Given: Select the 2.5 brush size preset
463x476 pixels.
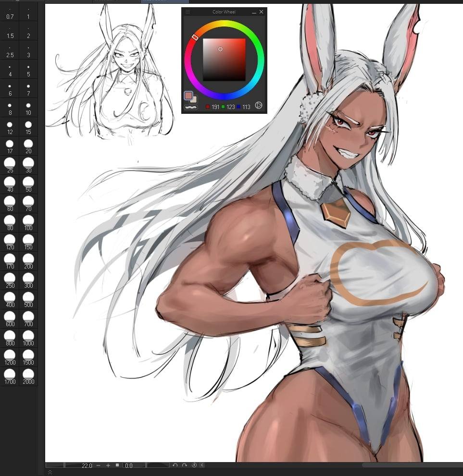Looking at the screenshot, I should pyautogui.click(x=10, y=50).
